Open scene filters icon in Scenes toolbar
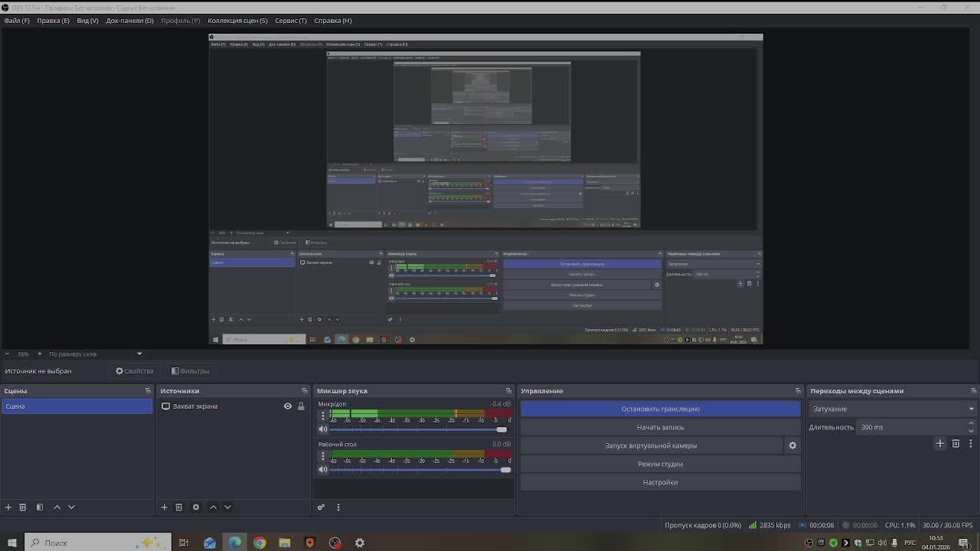This screenshot has width=980, height=551. [x=40, y=507]
